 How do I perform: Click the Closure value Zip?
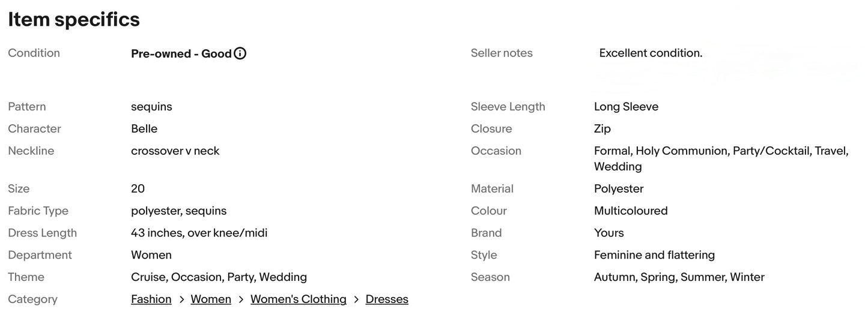pyautogui.click(x=602, y=128)
